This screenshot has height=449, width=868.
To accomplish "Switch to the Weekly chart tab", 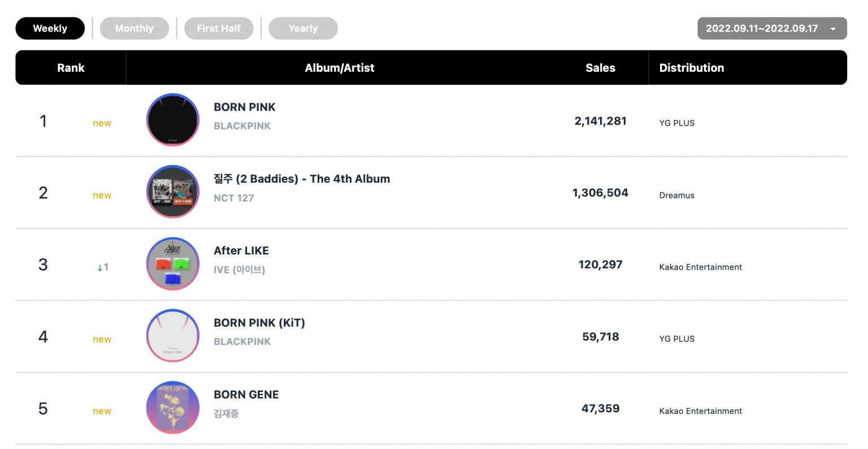I will pos(50,28).
